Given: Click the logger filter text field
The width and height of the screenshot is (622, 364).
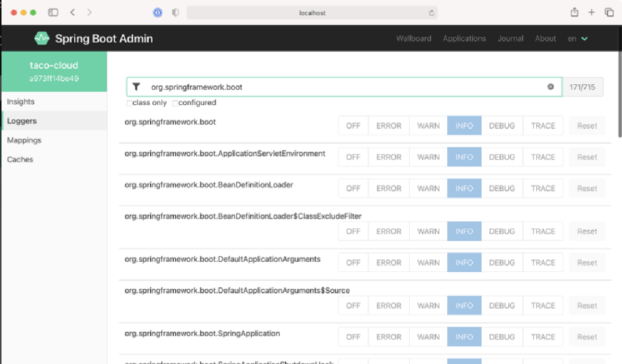Looking at the screenshot, I should click(x=344, y=87).
